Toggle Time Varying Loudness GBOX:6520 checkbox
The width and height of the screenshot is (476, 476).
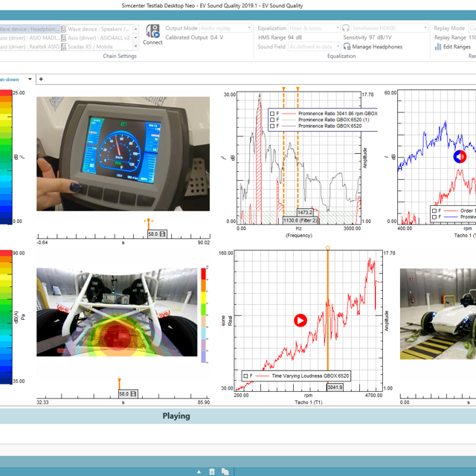click(245, 376)
